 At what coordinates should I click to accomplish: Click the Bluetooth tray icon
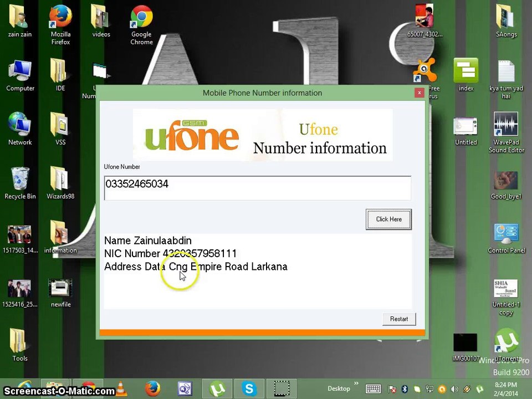point(405,389)
